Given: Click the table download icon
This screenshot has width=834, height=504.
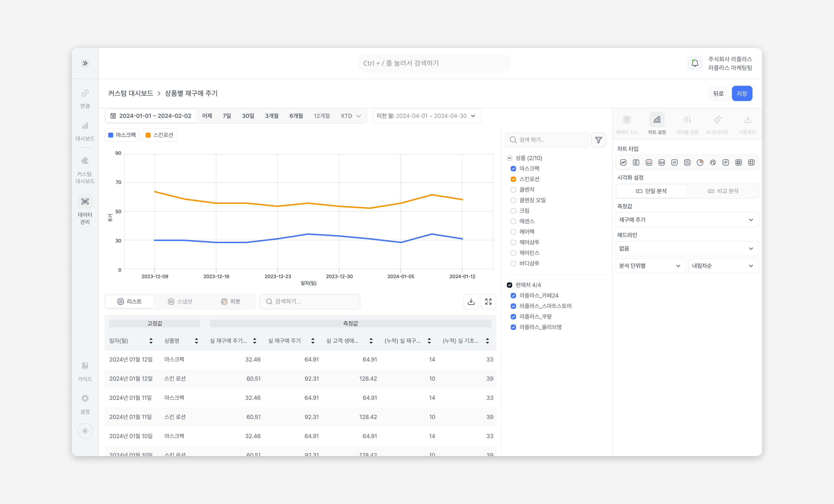Looking at the screenshot, I should 471,301.
